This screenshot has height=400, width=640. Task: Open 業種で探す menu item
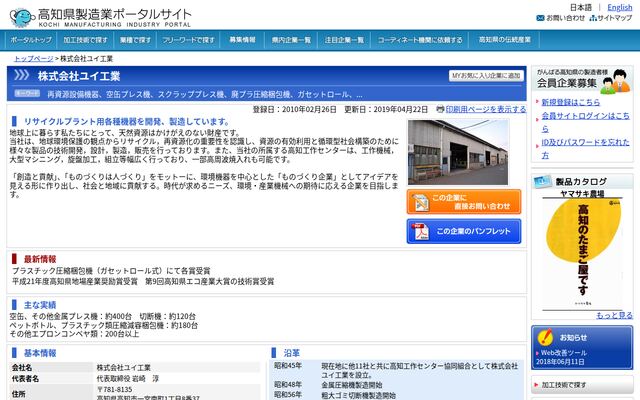coord(135,40)
